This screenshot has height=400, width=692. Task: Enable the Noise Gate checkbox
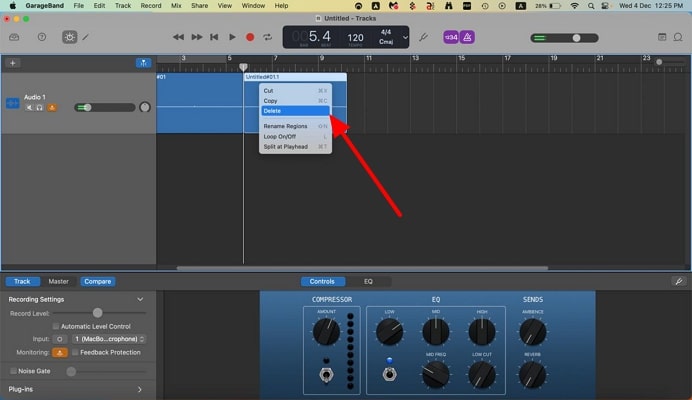tap(13, 371)
